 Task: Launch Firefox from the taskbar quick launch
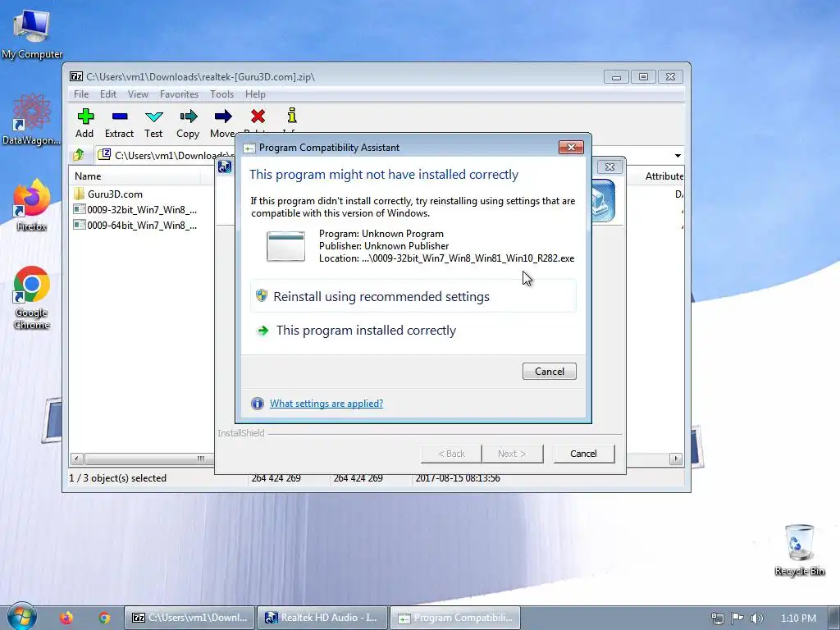point(66,618)
